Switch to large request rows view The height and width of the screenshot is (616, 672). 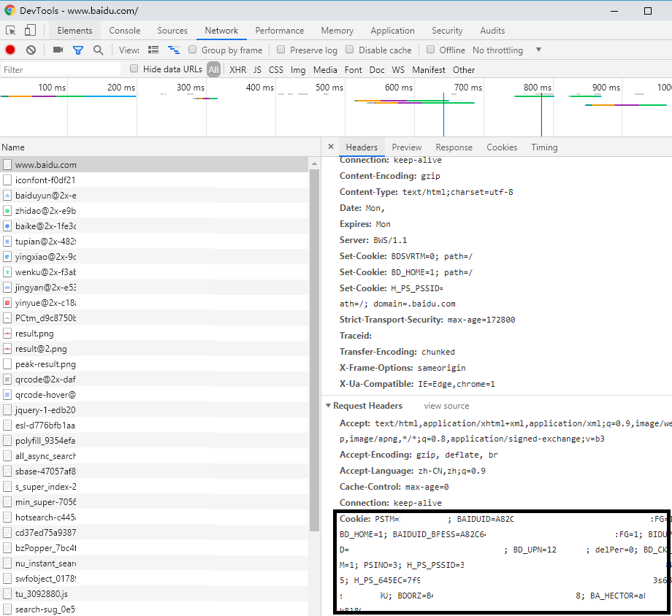click(153, 50)
